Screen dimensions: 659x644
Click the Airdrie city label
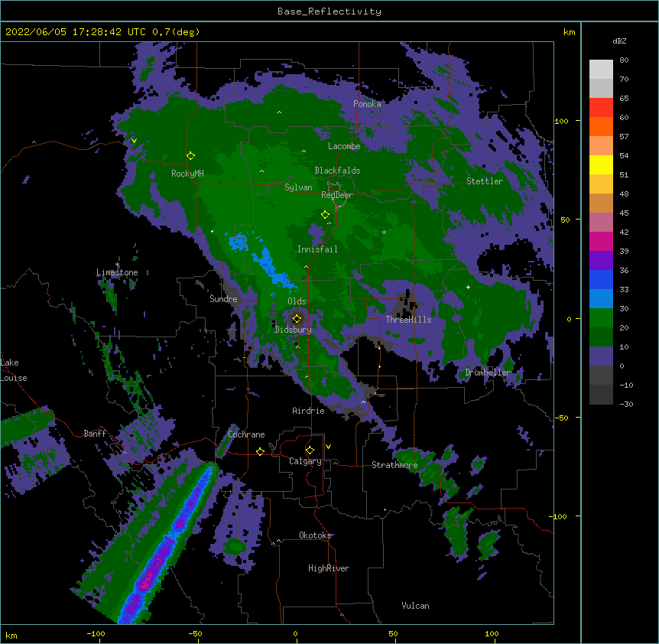[x=309, y=411]
